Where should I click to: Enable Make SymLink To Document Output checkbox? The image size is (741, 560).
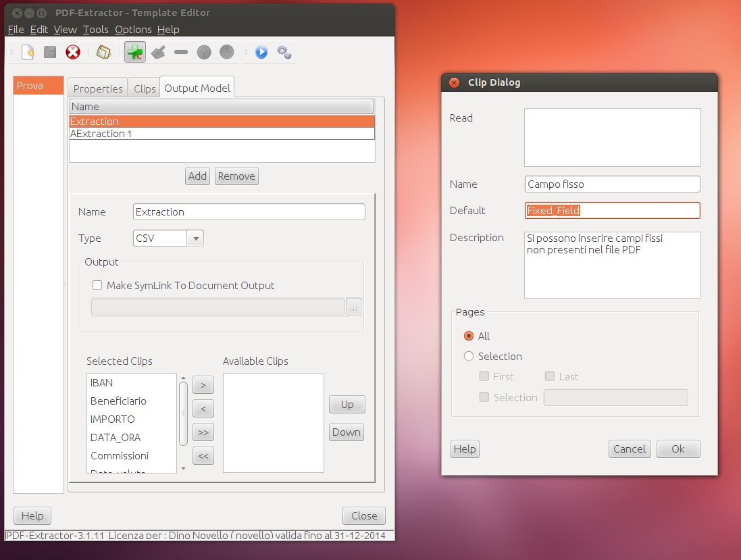click(x=97, y=285)
